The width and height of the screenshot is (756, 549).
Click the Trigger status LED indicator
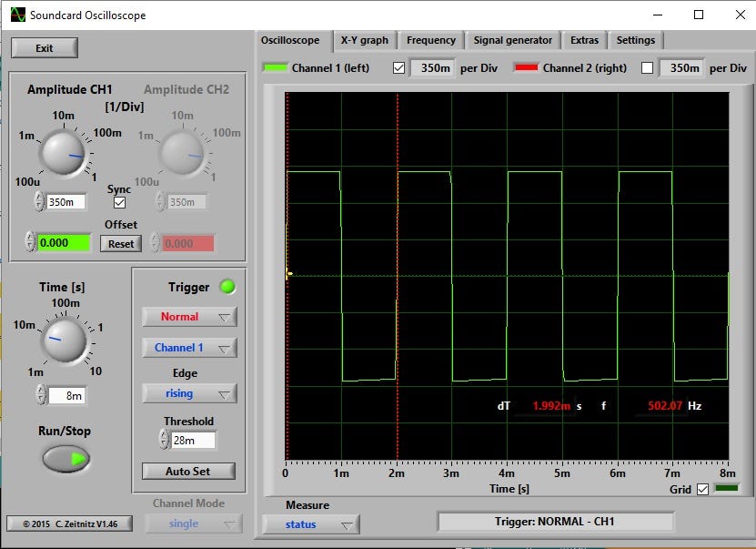[226, 287]
